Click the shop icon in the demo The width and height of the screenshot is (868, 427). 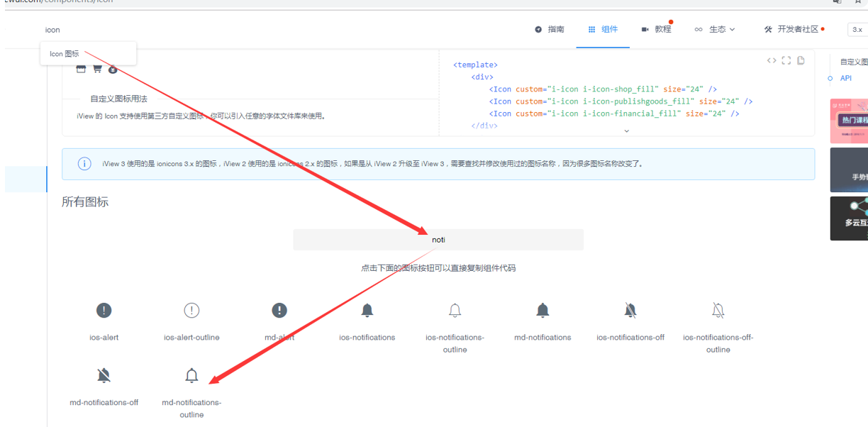81,69
